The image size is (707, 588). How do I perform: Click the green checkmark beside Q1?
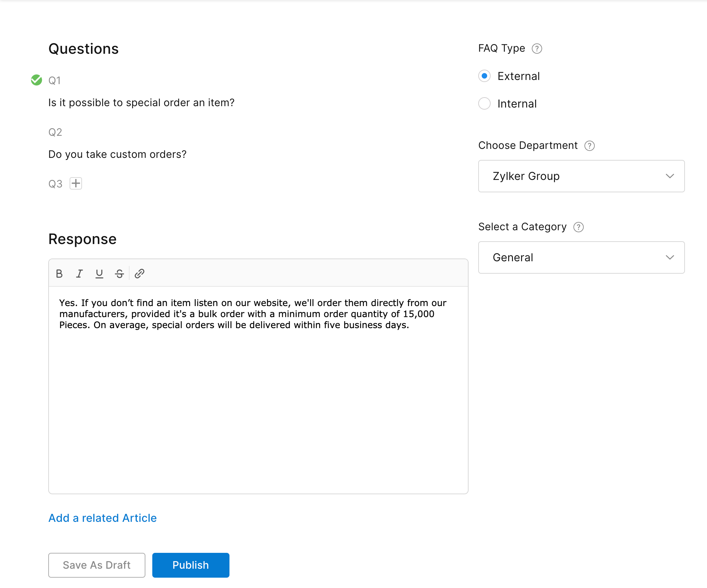(37, 80)
